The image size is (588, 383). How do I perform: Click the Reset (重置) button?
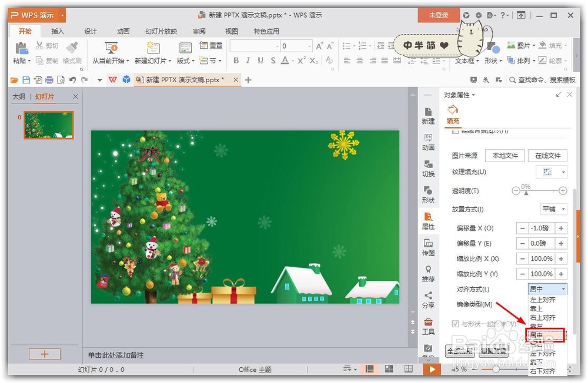coord(211,45)
